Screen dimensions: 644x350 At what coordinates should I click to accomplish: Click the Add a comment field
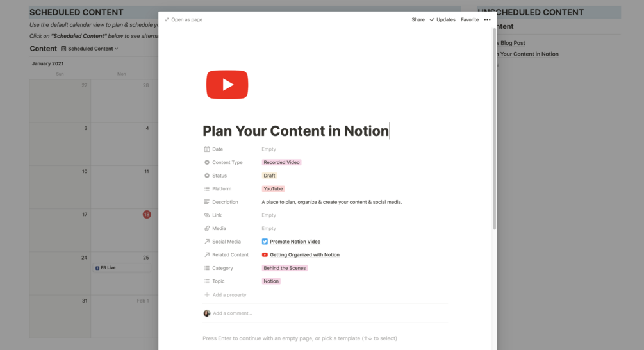point(232,313)
